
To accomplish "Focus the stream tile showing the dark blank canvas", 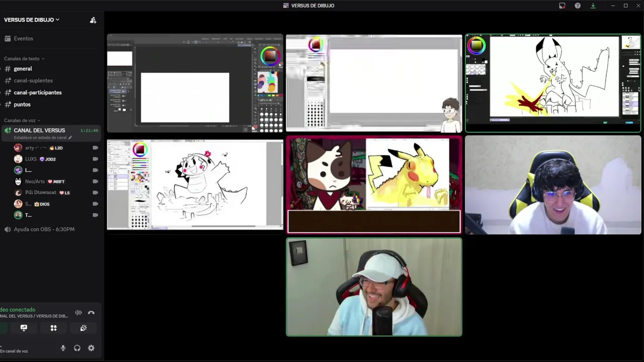I will [x=195, y=83].
